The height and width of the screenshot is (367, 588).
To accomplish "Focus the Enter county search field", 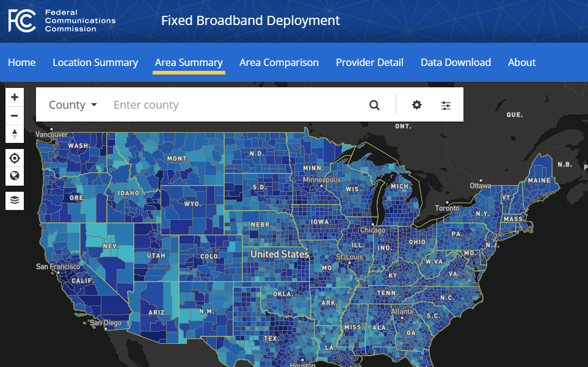I will [236, 104].
